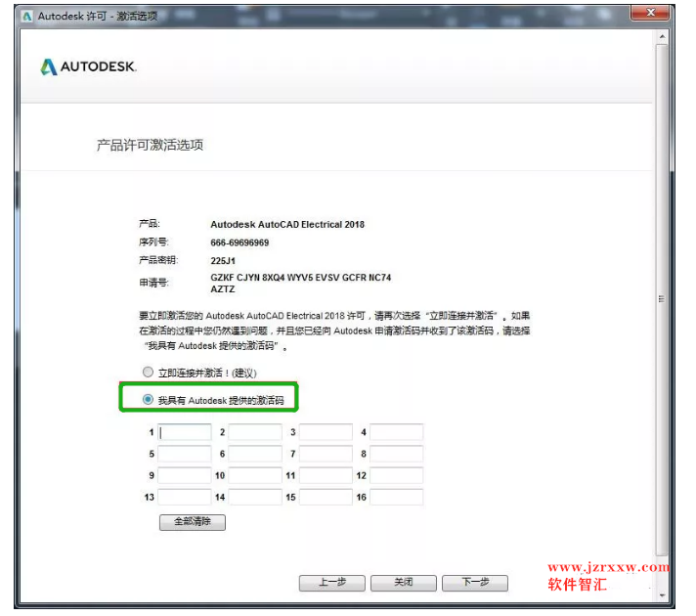
Task: Click activation code field 8
Action: point(396,454)
